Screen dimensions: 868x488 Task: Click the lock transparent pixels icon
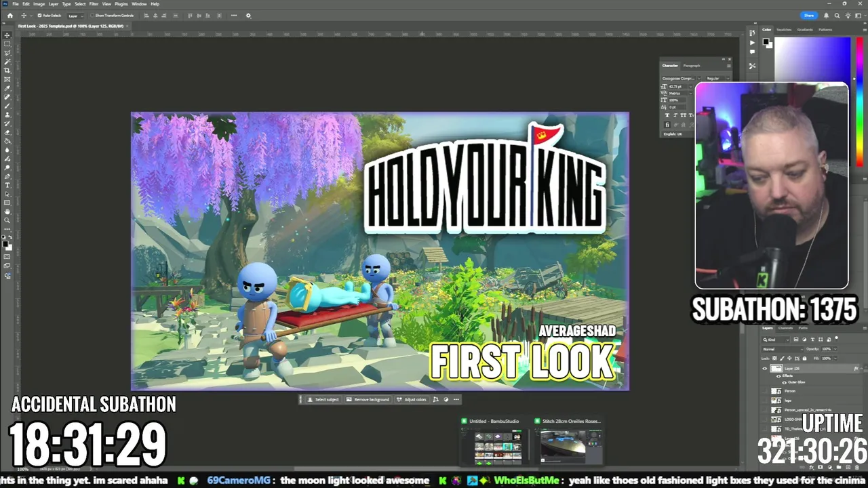[774, 359]
